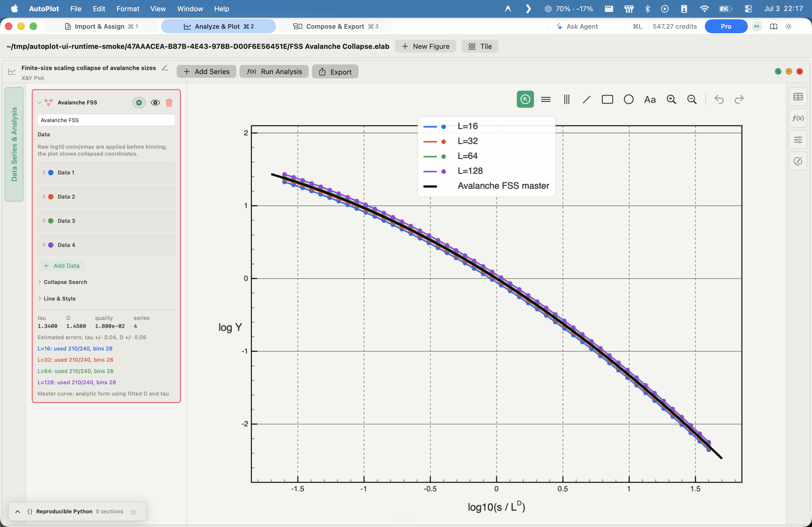Open the sliders settings side panel

(x=798, y=140)
